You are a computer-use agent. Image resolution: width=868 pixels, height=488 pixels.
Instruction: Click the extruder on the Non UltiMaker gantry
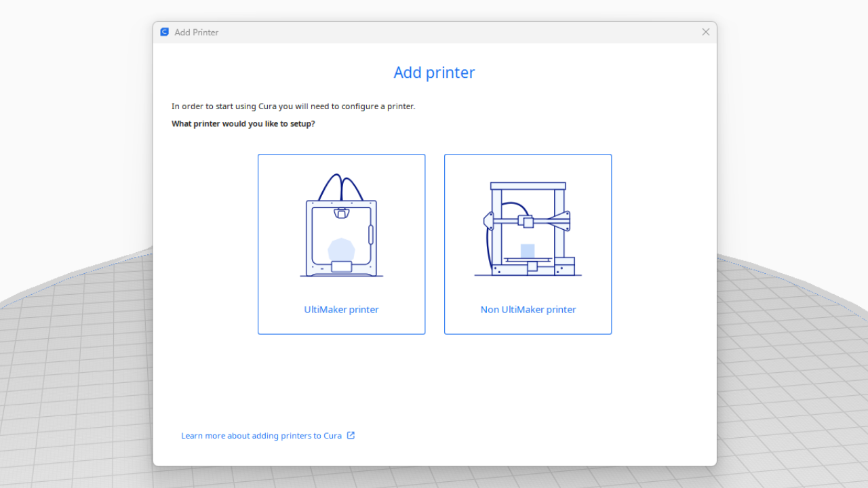click(x=526, y=221)
